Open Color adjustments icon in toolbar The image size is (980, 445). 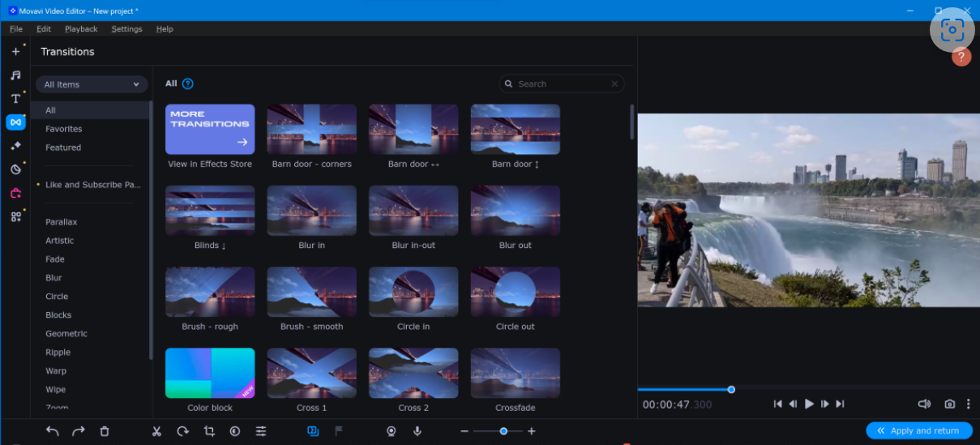235,431
